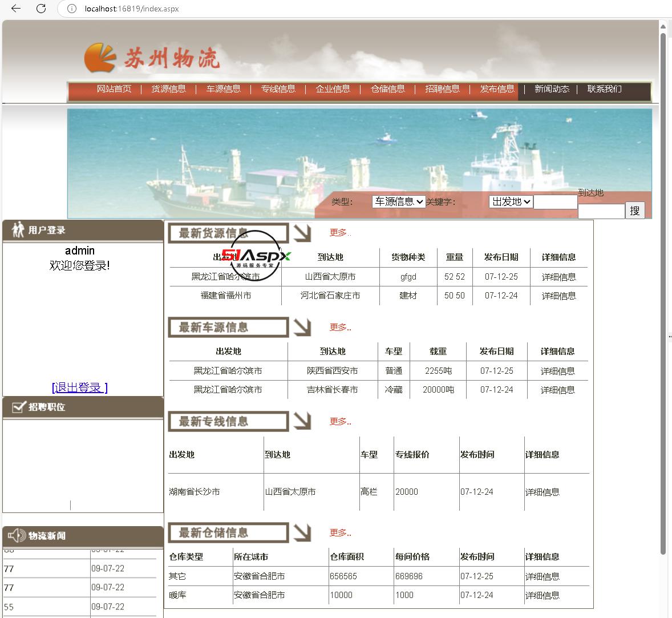672x618 pixels.
Task: Open the 车源信息 type dropdown
Action: click(399, 201)
